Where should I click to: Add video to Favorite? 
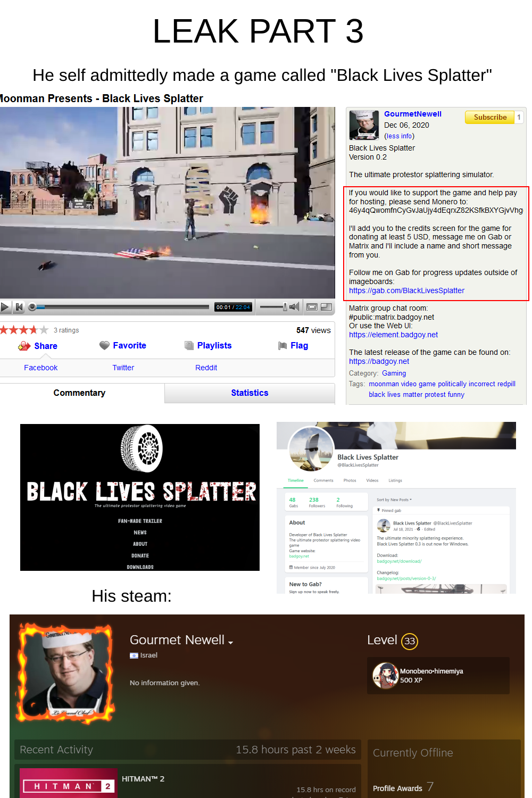pos(129,345)
